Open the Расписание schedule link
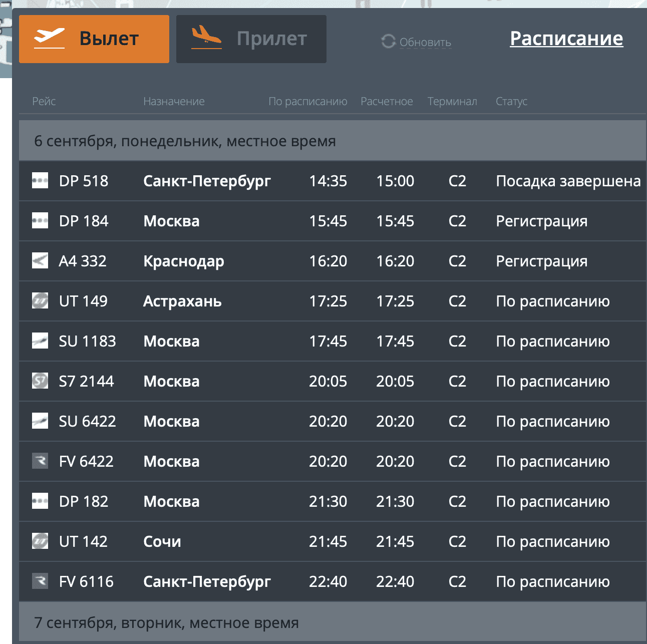This screenshot has height=644, width=647. pos(566,39)
